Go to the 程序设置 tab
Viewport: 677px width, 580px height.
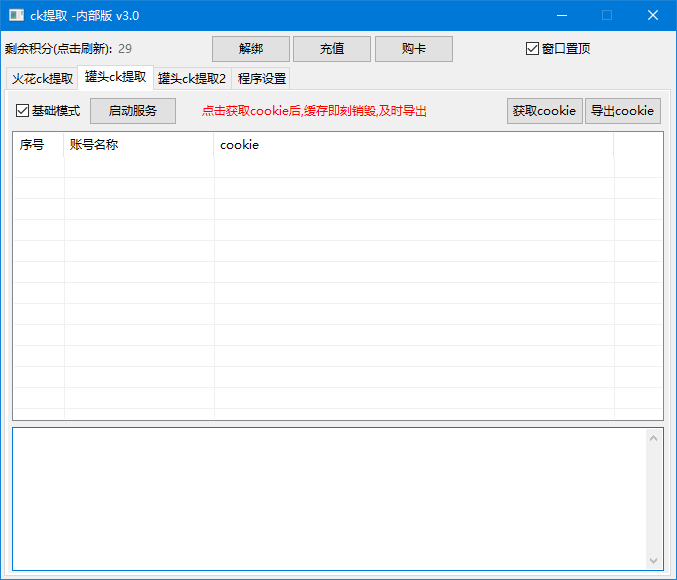pos(261,78)
